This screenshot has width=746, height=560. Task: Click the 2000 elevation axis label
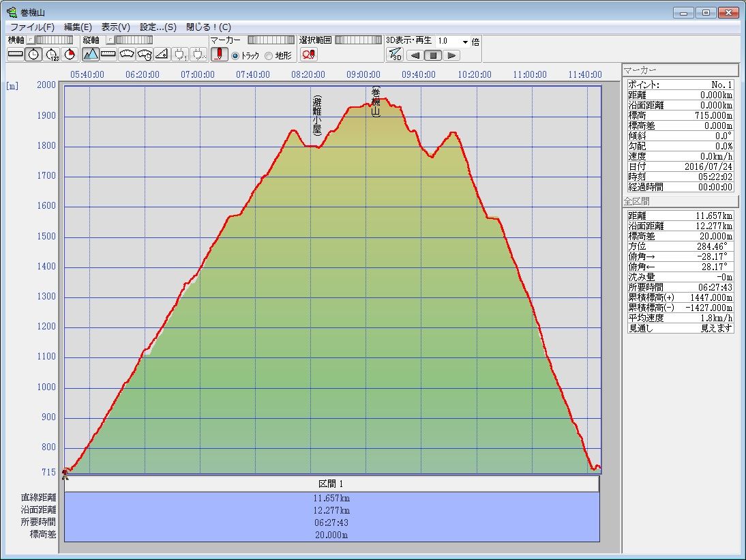pyautogui.click(x=46, y=85)
